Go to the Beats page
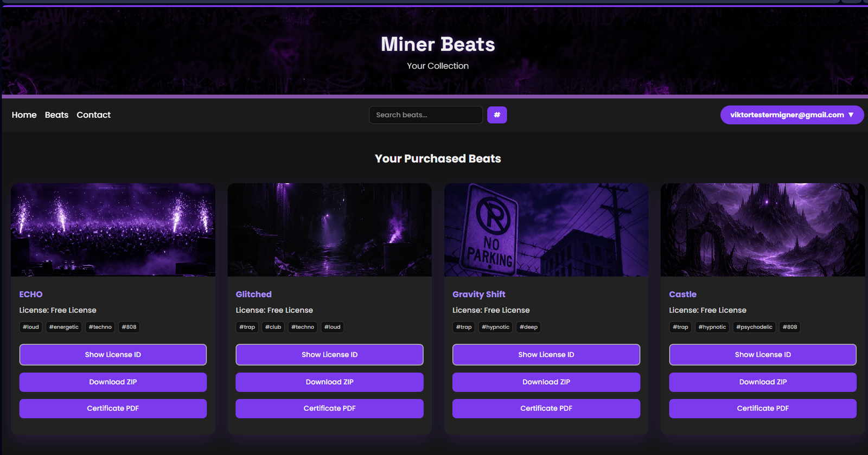 coord(56,115)
